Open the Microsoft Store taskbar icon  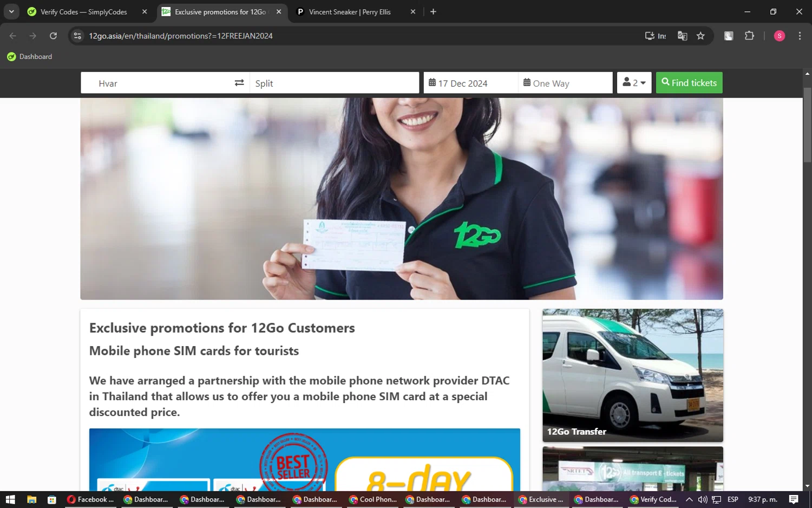point(52,499)
